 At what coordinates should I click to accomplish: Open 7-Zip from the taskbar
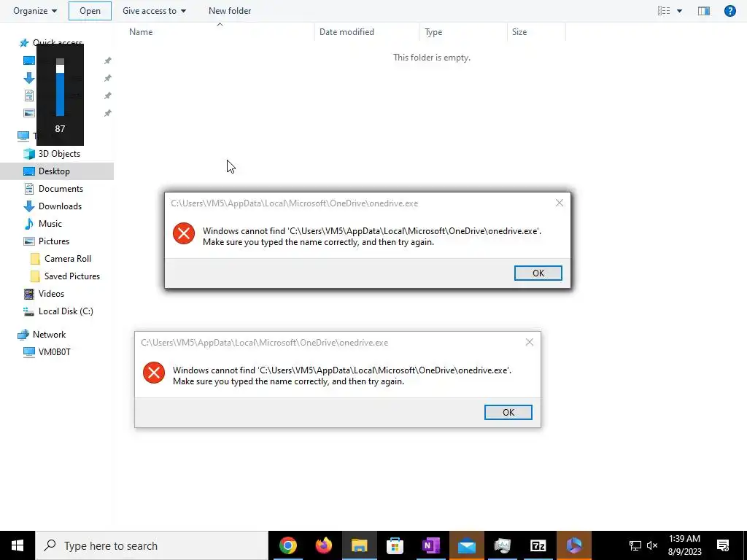point(538,545)
